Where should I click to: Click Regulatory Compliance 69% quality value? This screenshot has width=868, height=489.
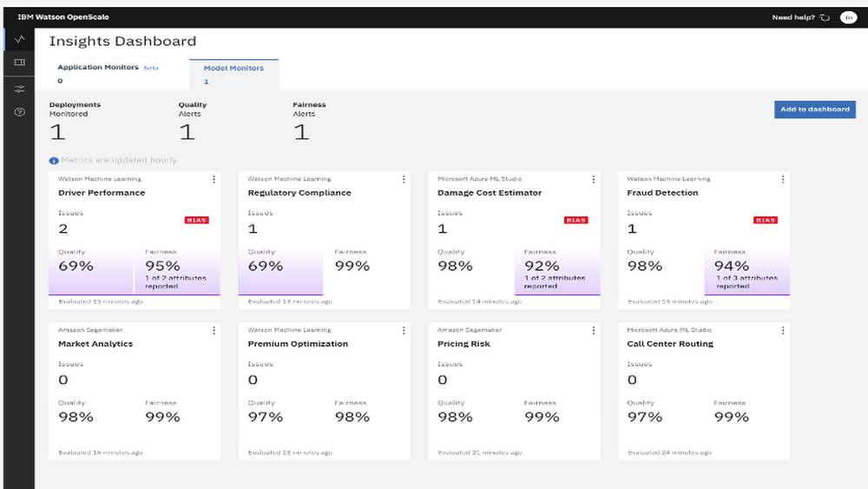pos(265,267)
